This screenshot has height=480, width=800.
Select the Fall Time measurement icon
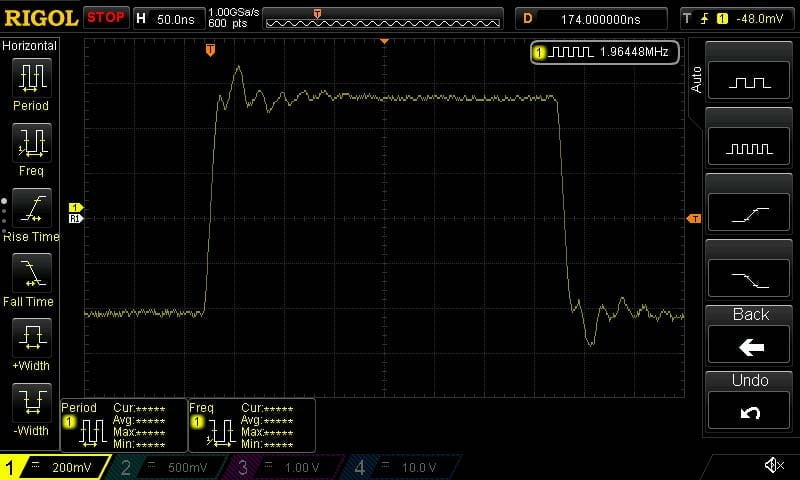coord(32,272)
